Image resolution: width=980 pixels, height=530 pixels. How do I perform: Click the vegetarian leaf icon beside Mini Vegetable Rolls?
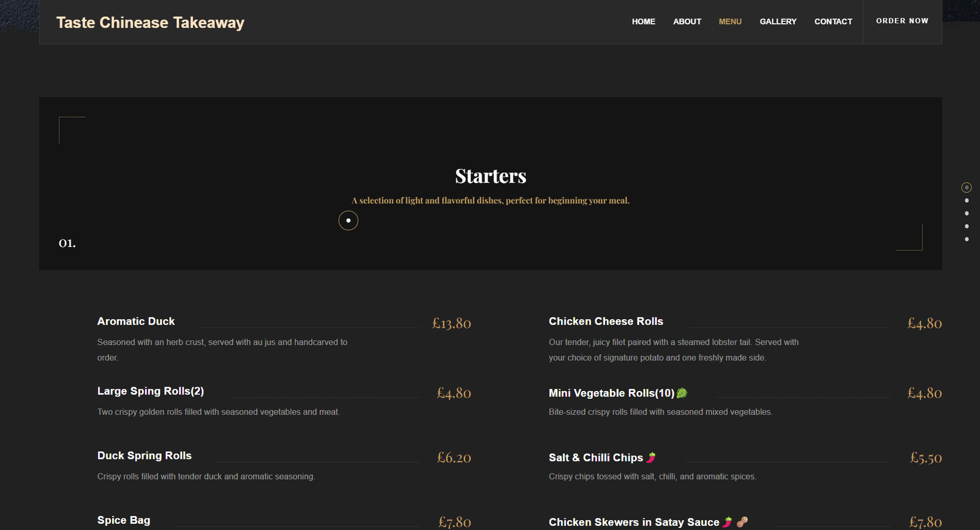point(682,393)
